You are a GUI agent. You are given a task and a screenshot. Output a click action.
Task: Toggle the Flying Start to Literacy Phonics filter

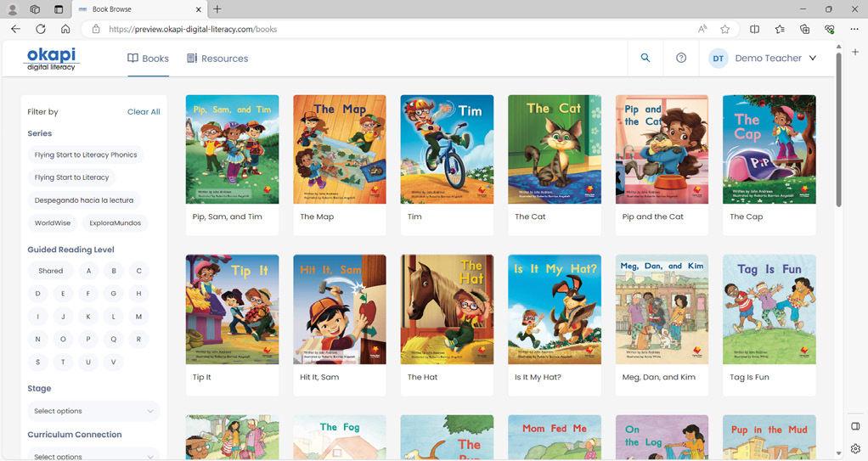(x=86, y=155)
